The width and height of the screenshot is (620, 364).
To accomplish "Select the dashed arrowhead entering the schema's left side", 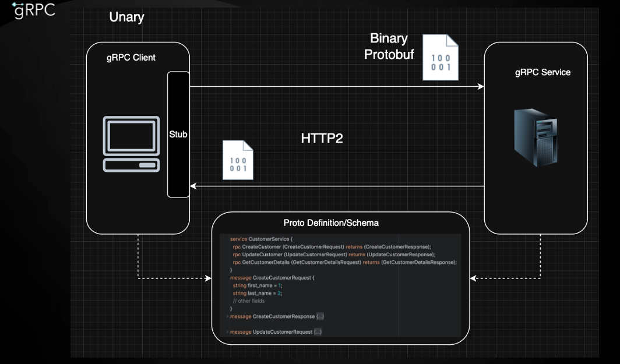I will (x=208, y=278).
